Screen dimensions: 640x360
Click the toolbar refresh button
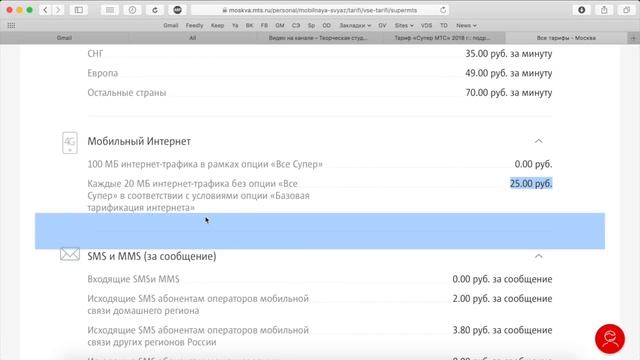155,10
